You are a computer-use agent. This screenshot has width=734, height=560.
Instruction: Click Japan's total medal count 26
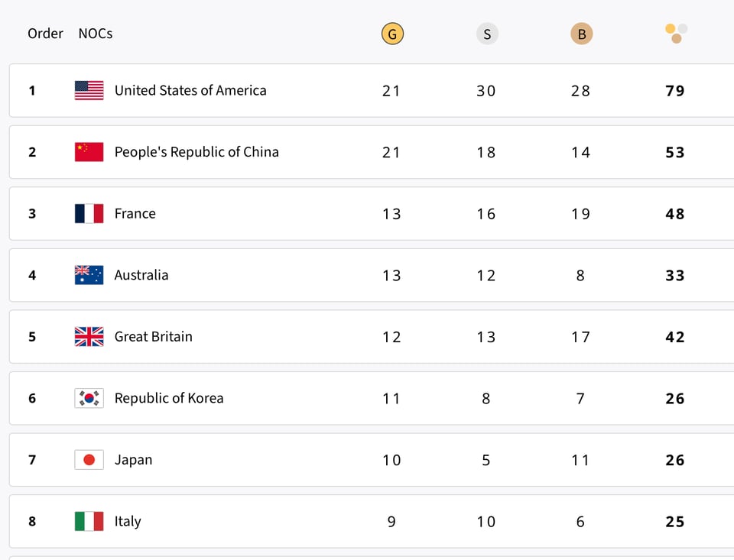click(675, 460)
